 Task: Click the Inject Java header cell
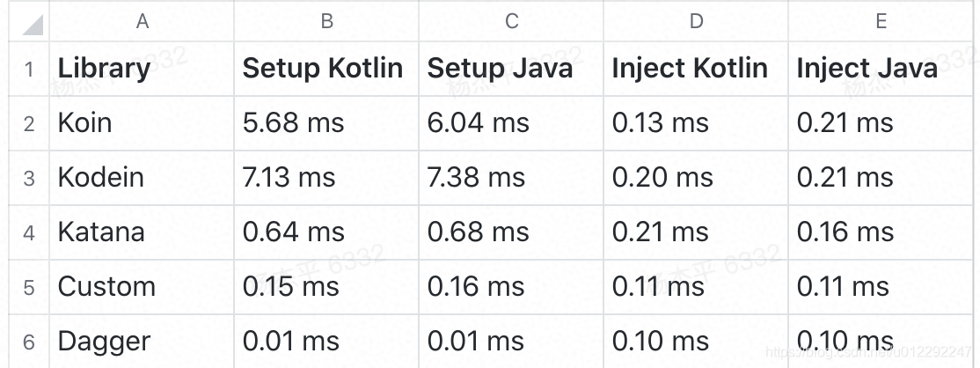click(x=881, y=69)
